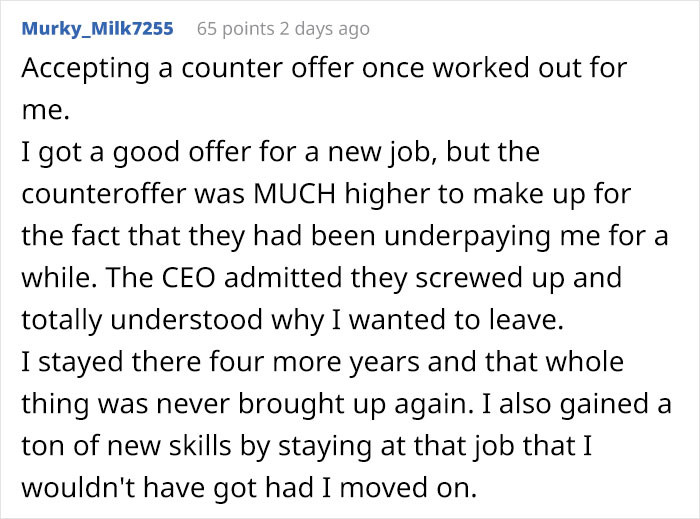700x519 pixels.
Task: Open the Murky_Milk7255 user profile link
Action: click(96, 29)
